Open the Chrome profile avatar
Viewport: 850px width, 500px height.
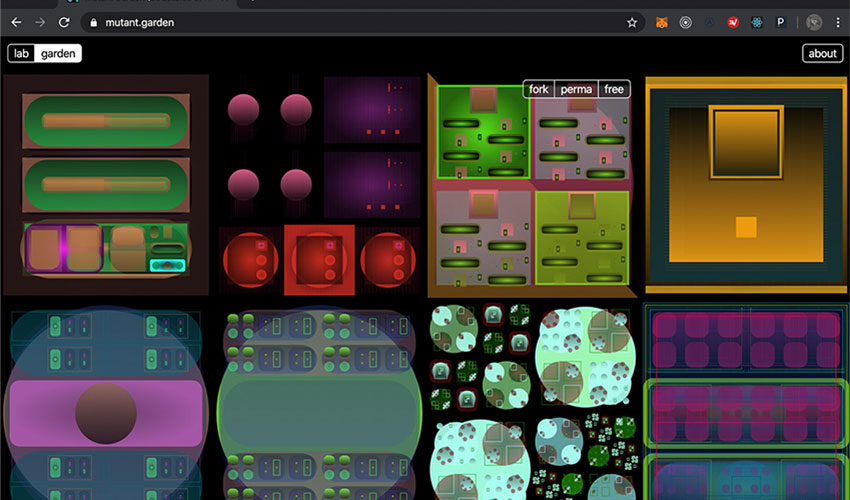pyautogui.click(x=814, y=22)
